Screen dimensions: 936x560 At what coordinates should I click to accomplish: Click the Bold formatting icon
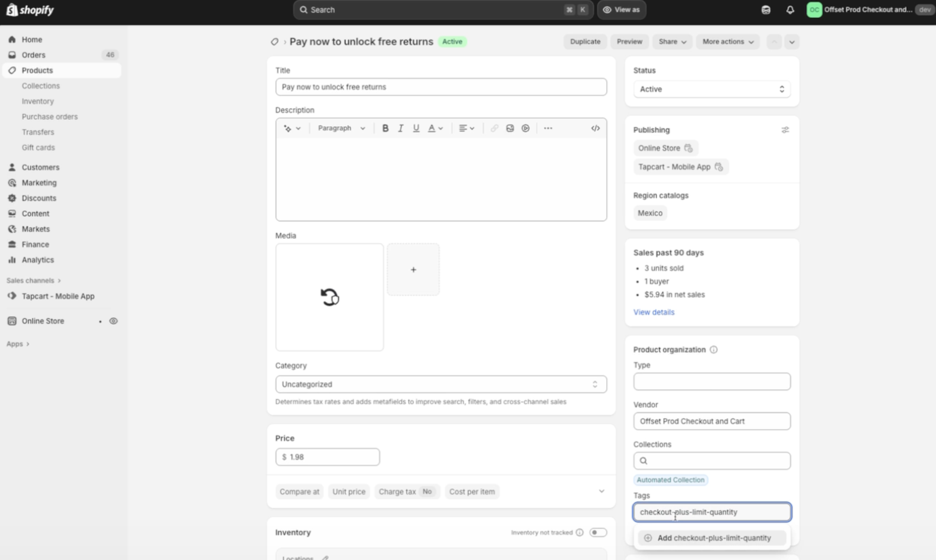(x=385, y=128)
